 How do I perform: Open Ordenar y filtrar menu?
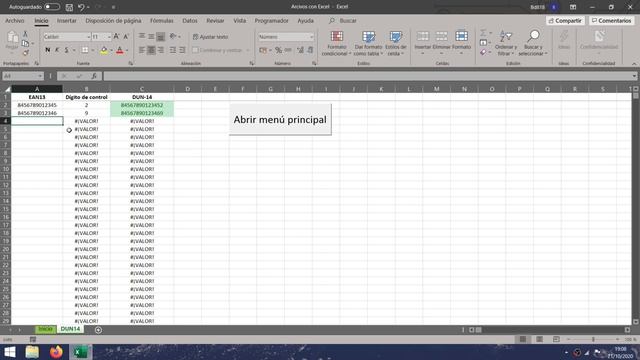pyautogui.click(x=506, y=43)
